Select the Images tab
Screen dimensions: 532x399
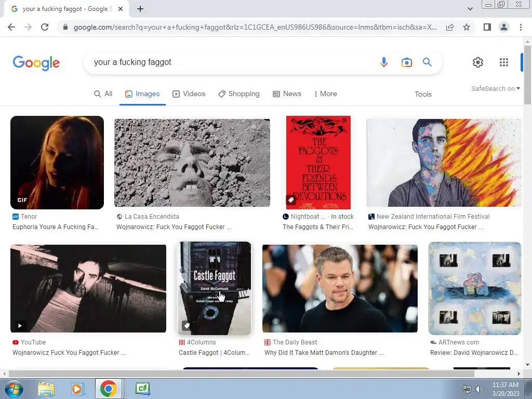[142, 94]
